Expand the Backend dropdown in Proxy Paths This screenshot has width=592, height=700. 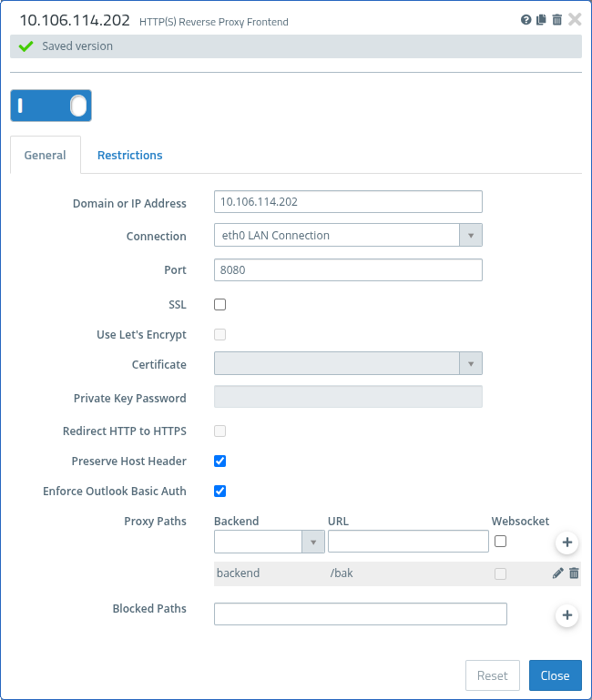pos(270,542)
